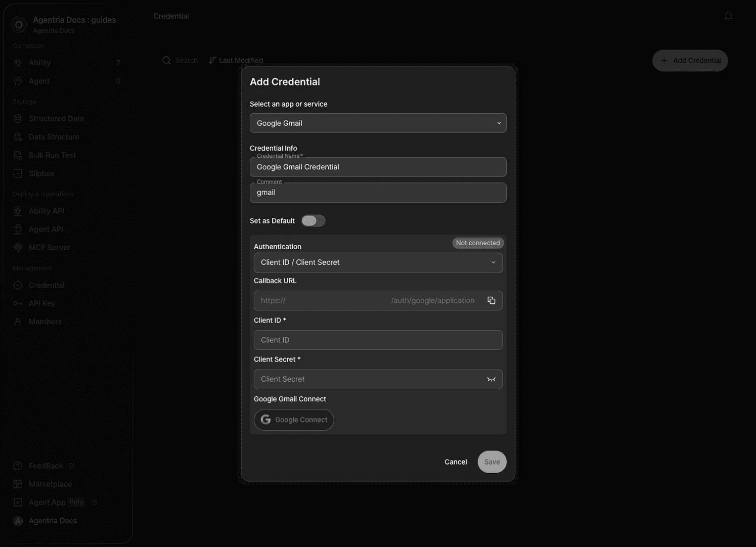Viewport: 756px width, 547px height.
Task: Click the Agentria Docs avatar icon
Action: pyautogui.click(x=18, y=521)
